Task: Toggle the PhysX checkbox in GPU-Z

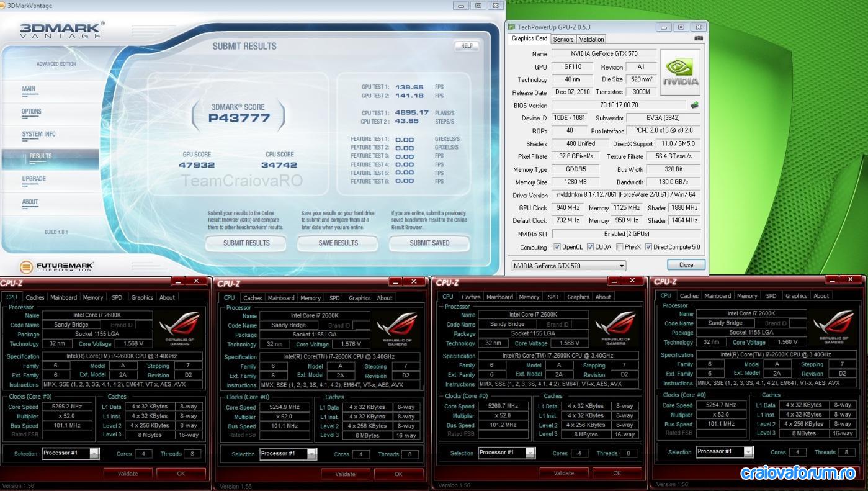Action: click(x=620, y=247)
